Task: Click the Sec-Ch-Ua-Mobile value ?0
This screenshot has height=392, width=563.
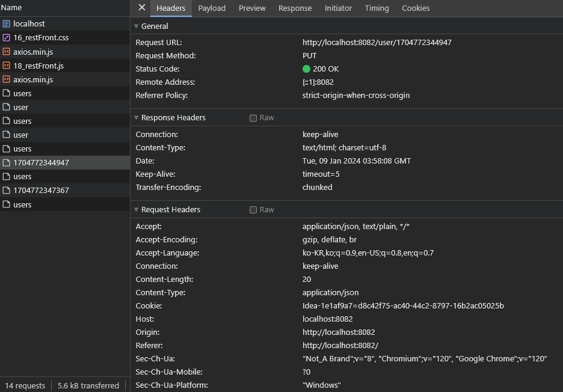Action: [306, 372]
